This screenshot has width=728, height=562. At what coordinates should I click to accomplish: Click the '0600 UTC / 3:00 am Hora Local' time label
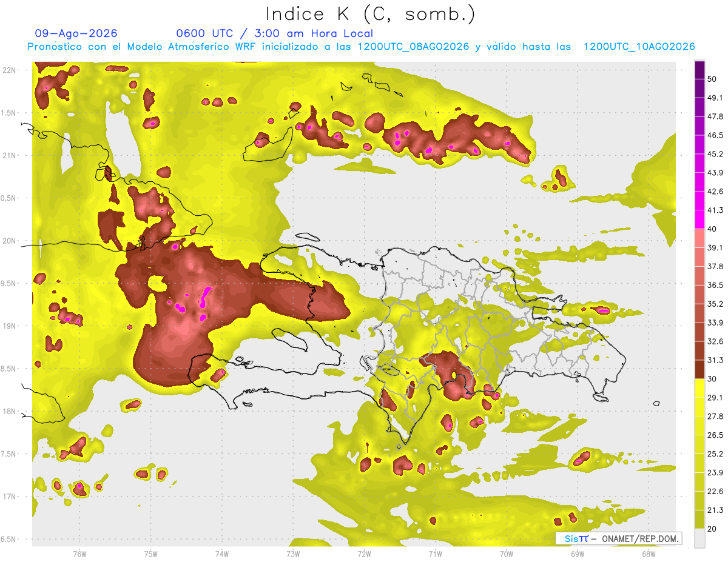(x=274, y=33)
